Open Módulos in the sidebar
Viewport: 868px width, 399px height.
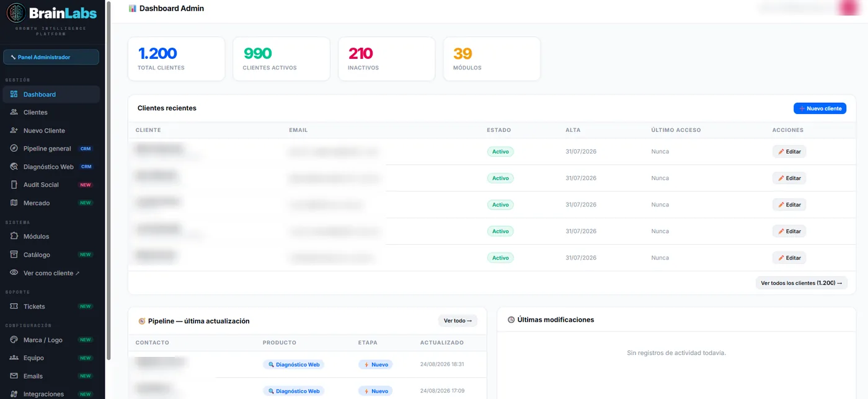coord(51,236)
